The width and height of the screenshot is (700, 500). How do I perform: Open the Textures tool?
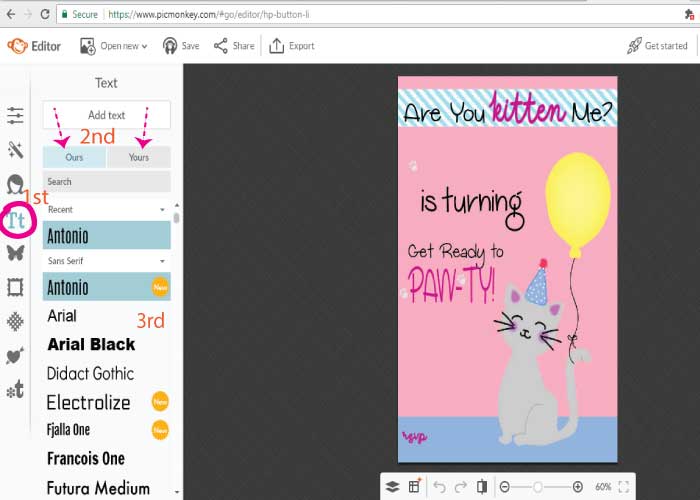click(x=15, y=322)
